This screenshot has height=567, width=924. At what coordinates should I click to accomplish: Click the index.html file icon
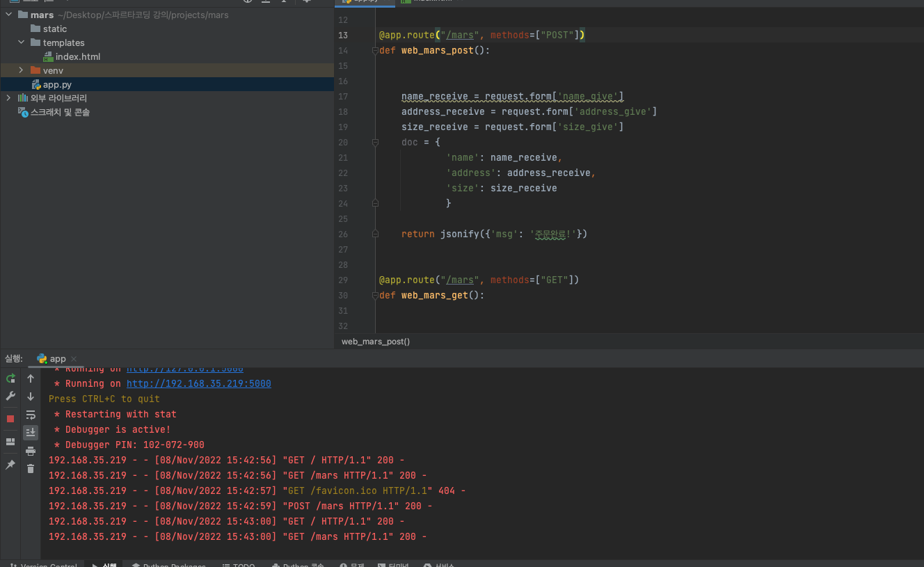coord(48,56)
